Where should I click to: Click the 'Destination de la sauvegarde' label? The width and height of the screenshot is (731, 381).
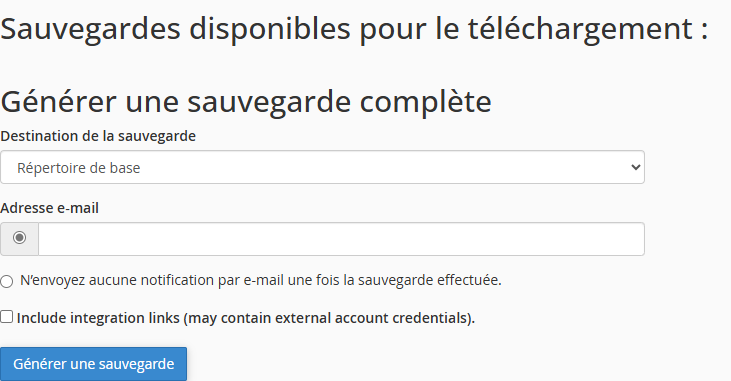98,136
